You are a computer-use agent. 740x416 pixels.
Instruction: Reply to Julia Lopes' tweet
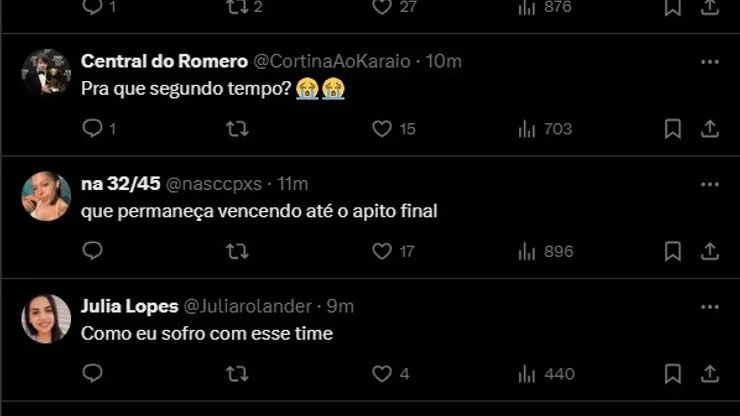tap(93, 373)
